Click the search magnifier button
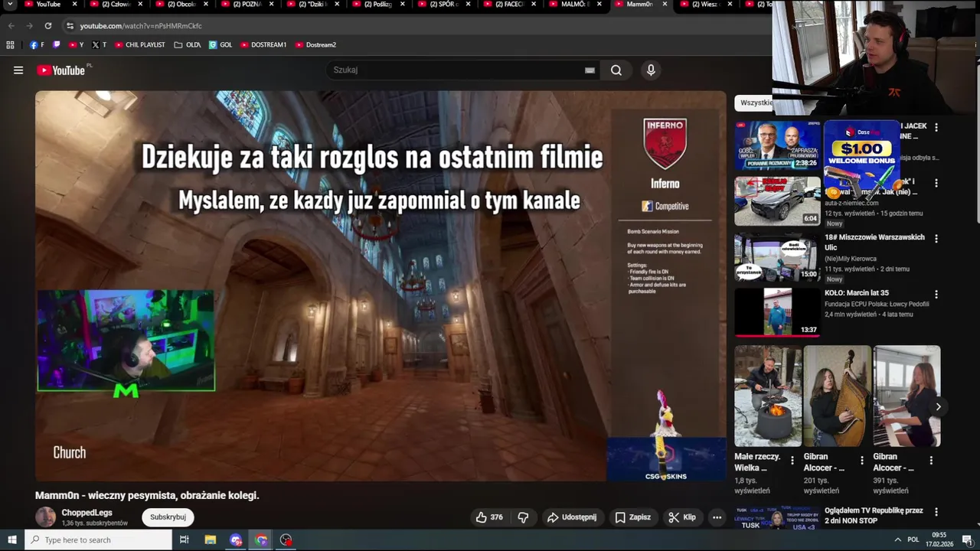This screenshot has height=551, width=980. (x=616, y=70)
